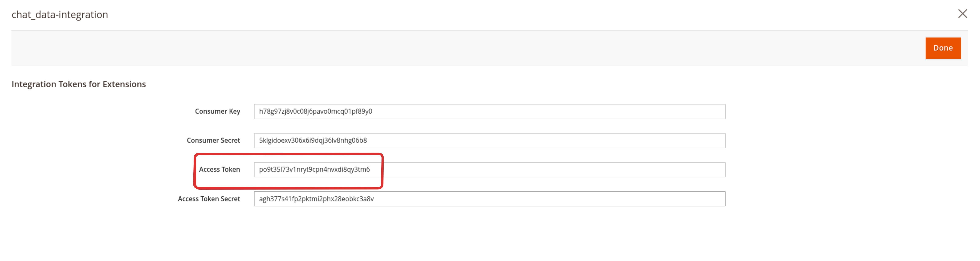Click inside the Access Token Secret field
The height and width of the screenshot is (261, 980).
coord(489,199)
